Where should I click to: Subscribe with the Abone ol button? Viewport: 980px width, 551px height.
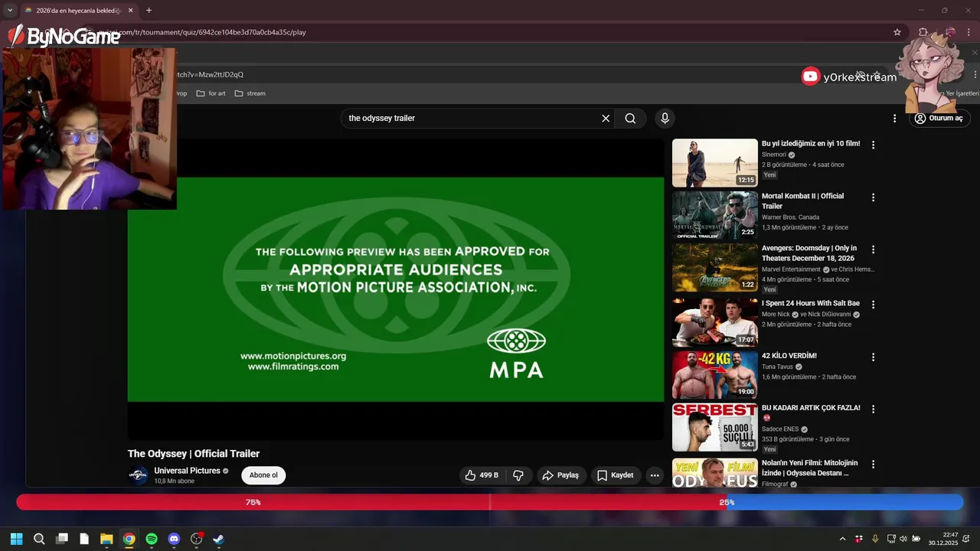pyautogui.click(x=263, y=475)
